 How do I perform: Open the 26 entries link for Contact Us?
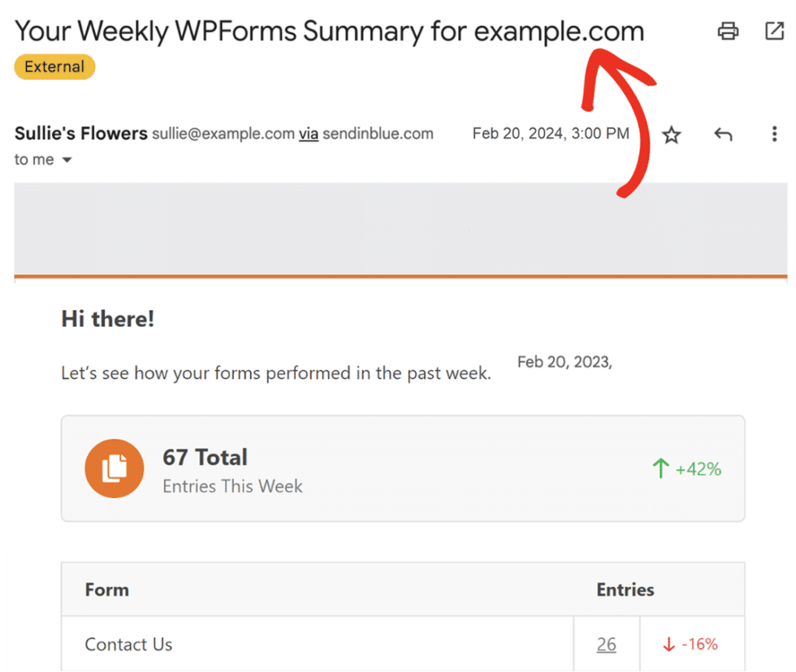[x=606, y=644]
